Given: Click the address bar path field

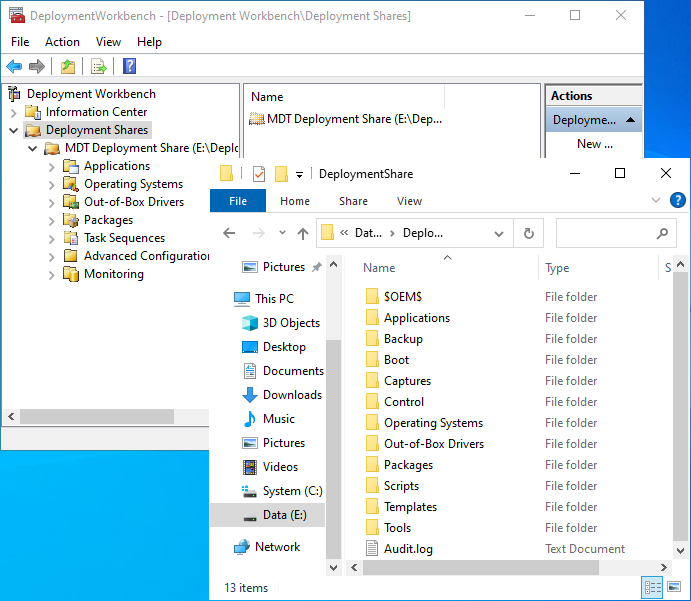Looking at the screenshot, I should (x=414, y=233).
